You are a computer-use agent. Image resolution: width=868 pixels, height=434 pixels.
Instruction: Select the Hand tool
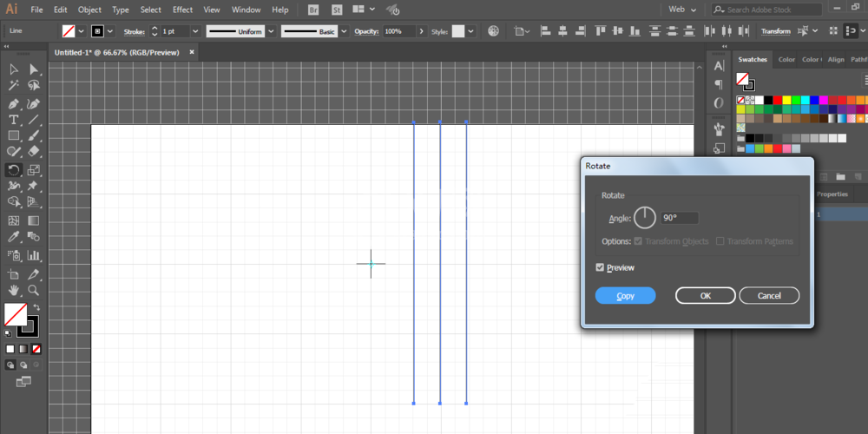[x=14, y=290]
